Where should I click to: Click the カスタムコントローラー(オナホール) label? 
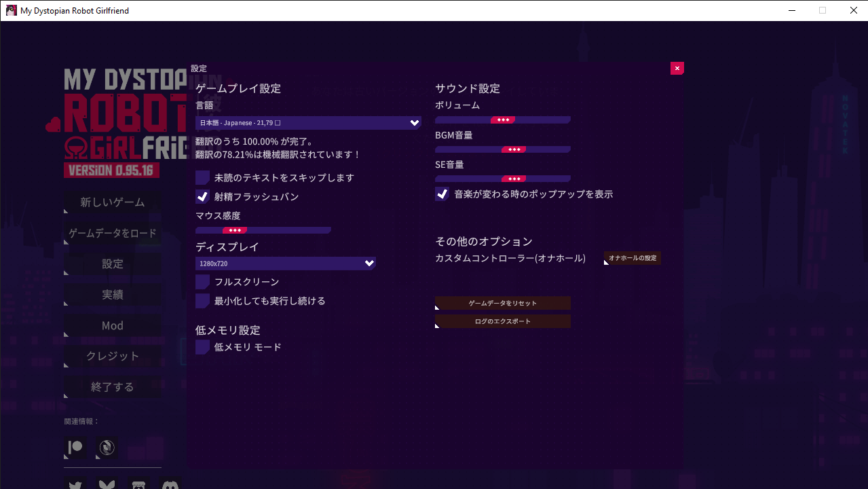510,258
